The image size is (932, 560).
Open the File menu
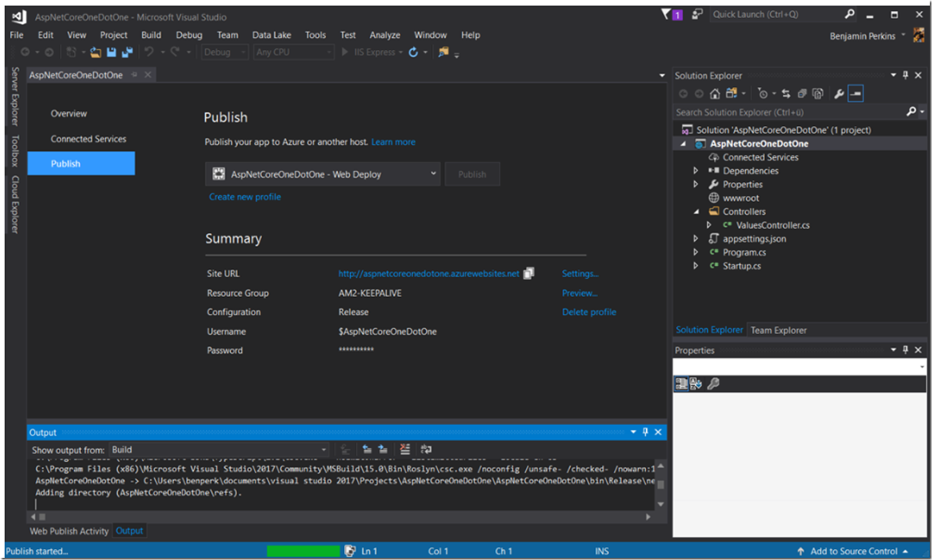pos(17,35)
